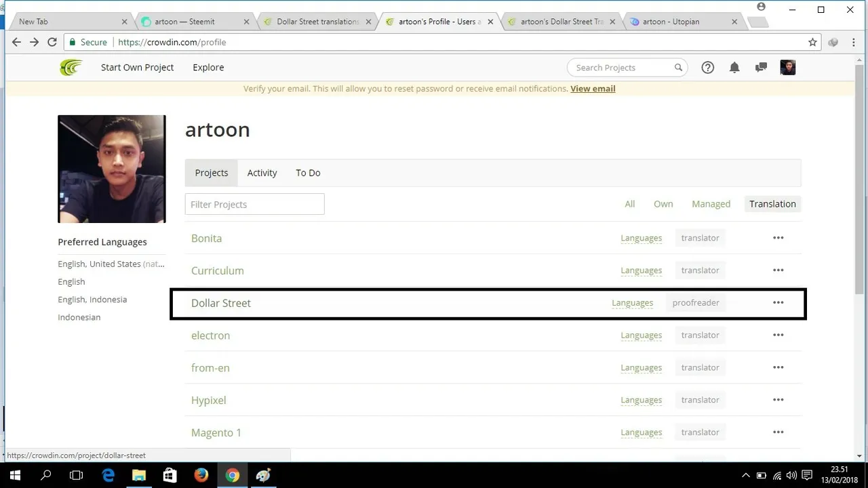Open Windows search on taskbar

[x=45, y=475]
